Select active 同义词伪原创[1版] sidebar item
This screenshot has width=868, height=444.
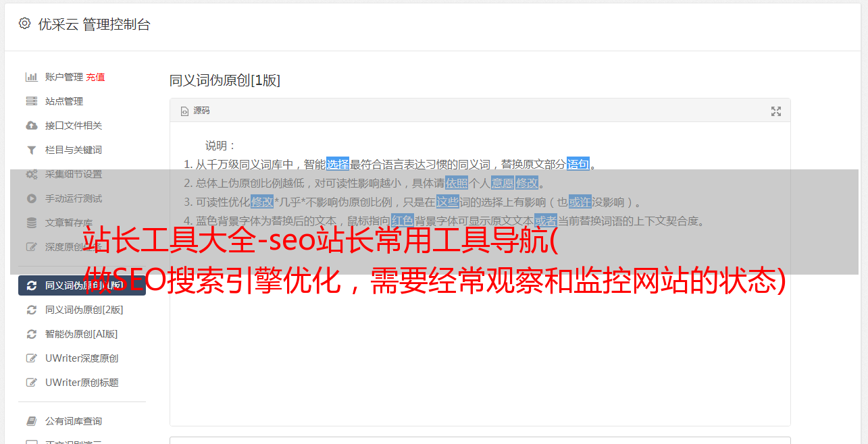82,285
